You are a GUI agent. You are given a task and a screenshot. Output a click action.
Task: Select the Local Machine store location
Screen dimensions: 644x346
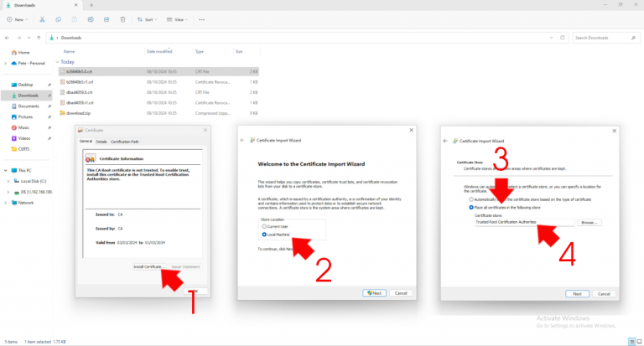pos(266,235)
